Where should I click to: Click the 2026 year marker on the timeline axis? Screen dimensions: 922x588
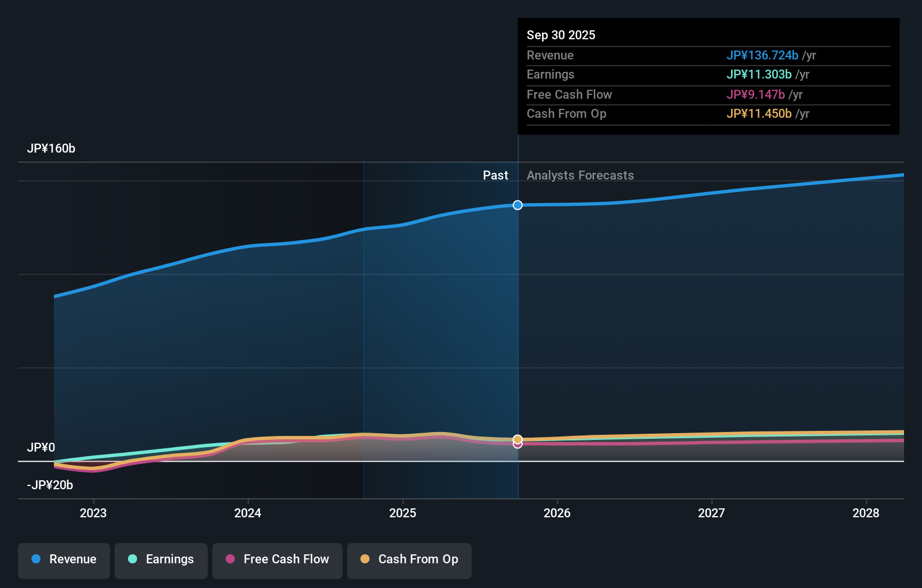coord(557,513)
